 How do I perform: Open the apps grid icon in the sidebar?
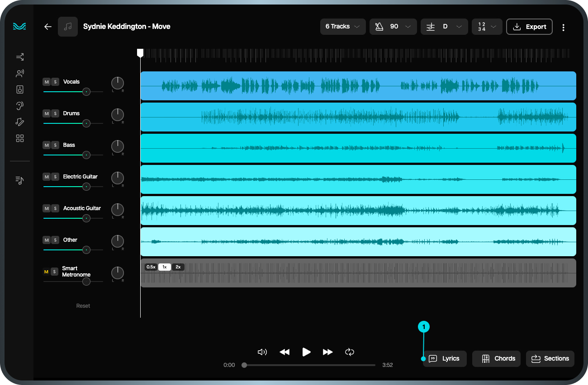(19, 138)
